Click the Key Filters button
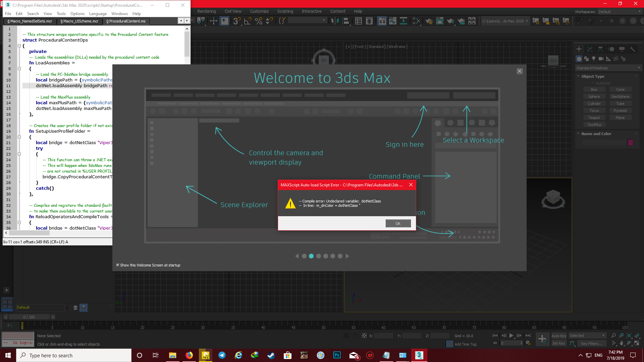The image size is (644, 362). (x=591, y=343)
